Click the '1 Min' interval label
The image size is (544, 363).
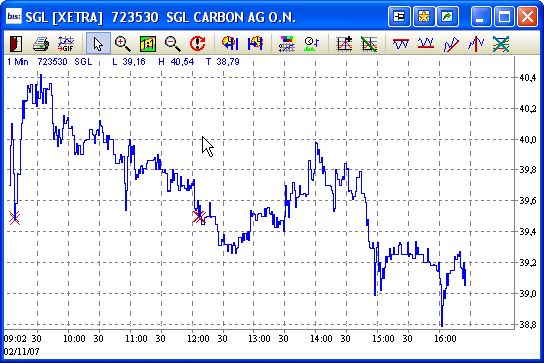pyautogui.click(x=18, y=62)
